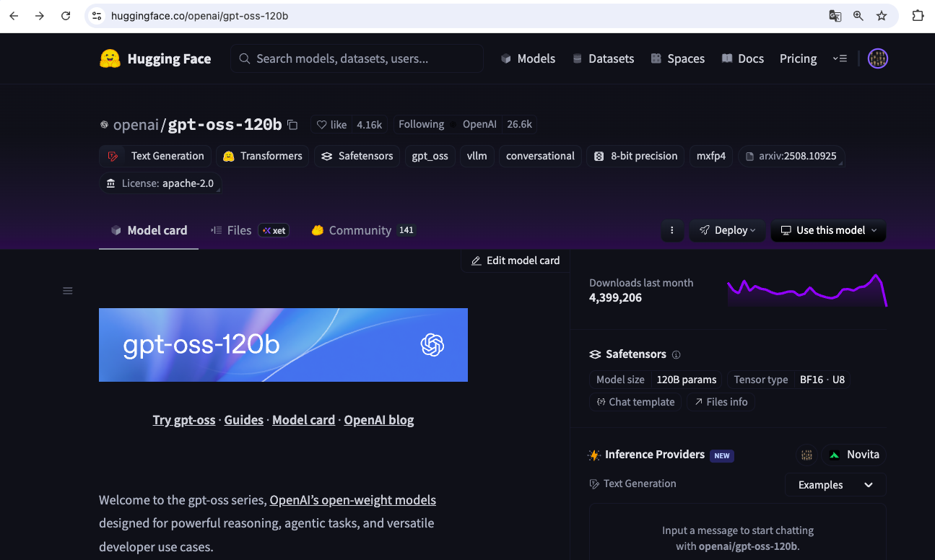Open the Examples dropdown
The height and width of the screenshot is (560, 935).
point(835,484)
